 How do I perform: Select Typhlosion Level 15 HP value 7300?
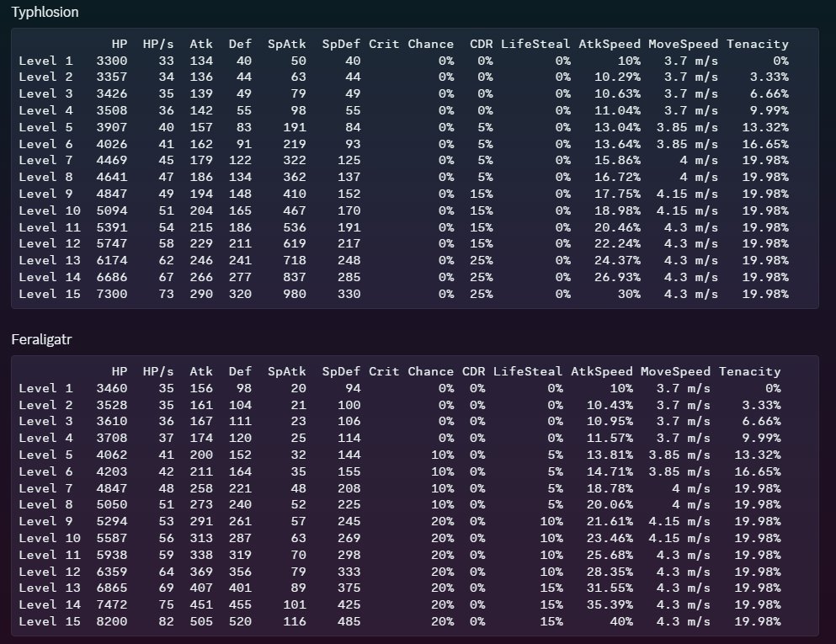(112, 294)
